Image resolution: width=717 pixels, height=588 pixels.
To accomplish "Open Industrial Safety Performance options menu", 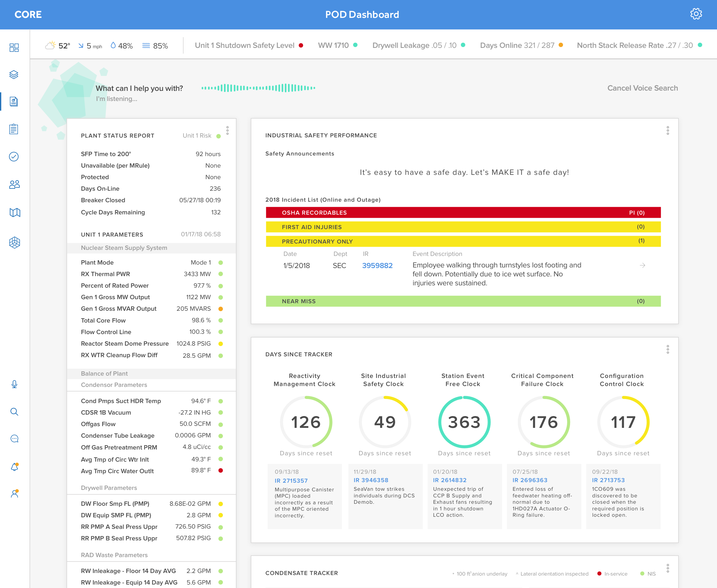I will coord(668,130).
